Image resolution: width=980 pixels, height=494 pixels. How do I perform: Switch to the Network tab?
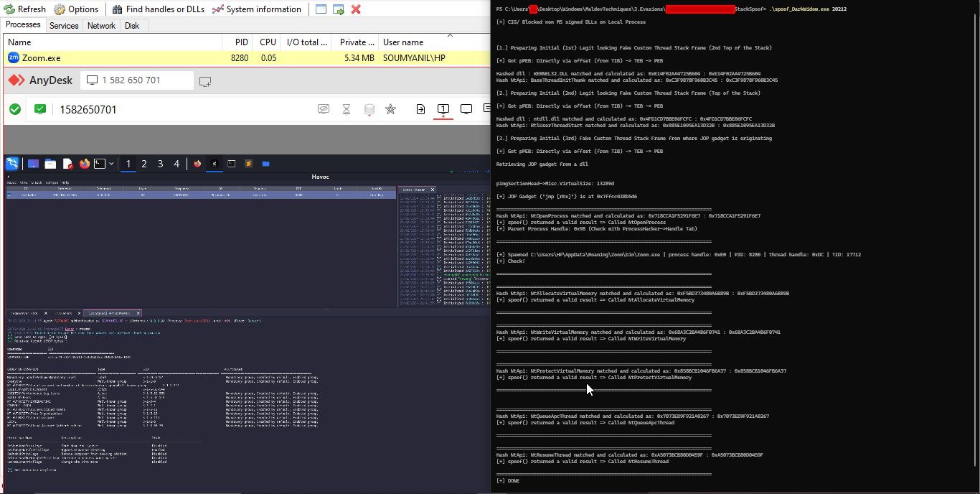click(x=101, y=26)
